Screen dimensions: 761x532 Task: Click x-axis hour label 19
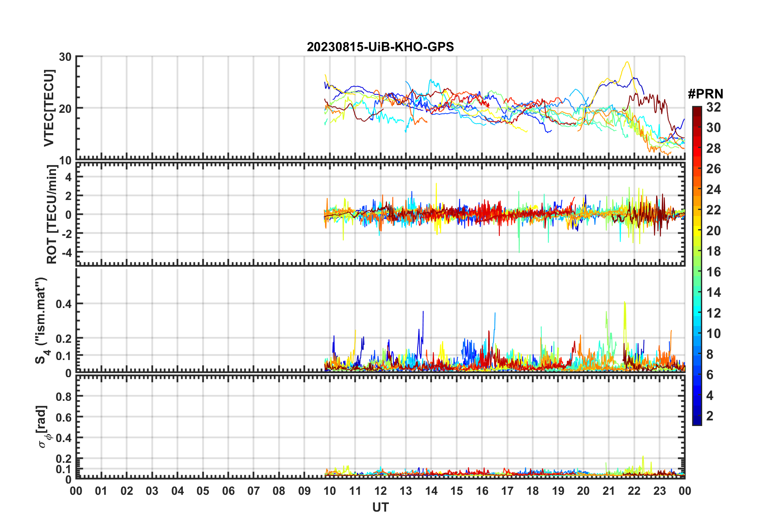click(x=558, y=491)
